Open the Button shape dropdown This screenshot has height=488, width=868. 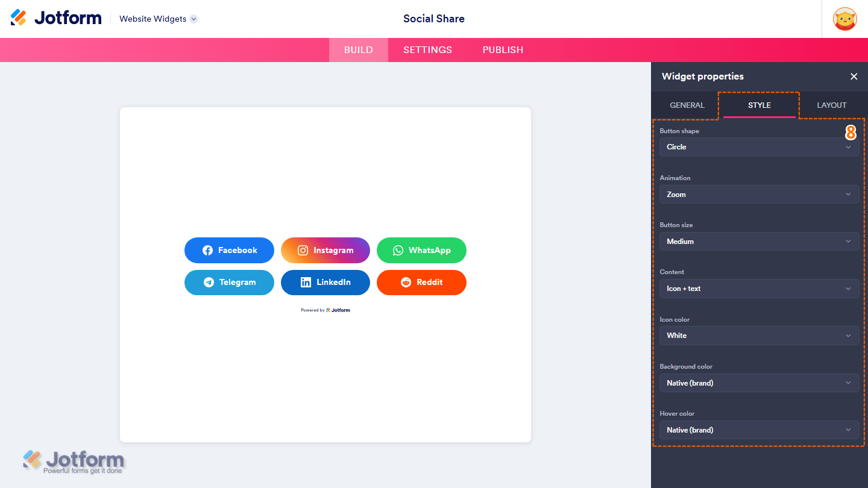click(x=759, y=147)
